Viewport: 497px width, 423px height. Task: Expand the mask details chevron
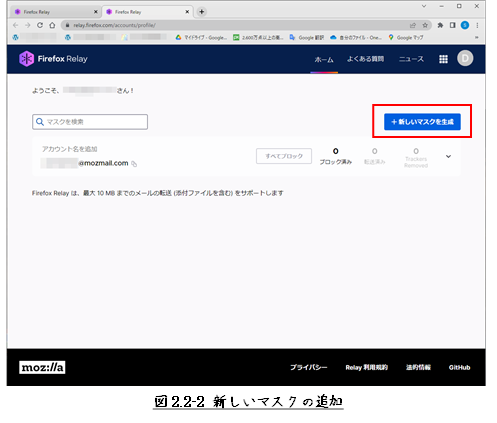[448, 156]
